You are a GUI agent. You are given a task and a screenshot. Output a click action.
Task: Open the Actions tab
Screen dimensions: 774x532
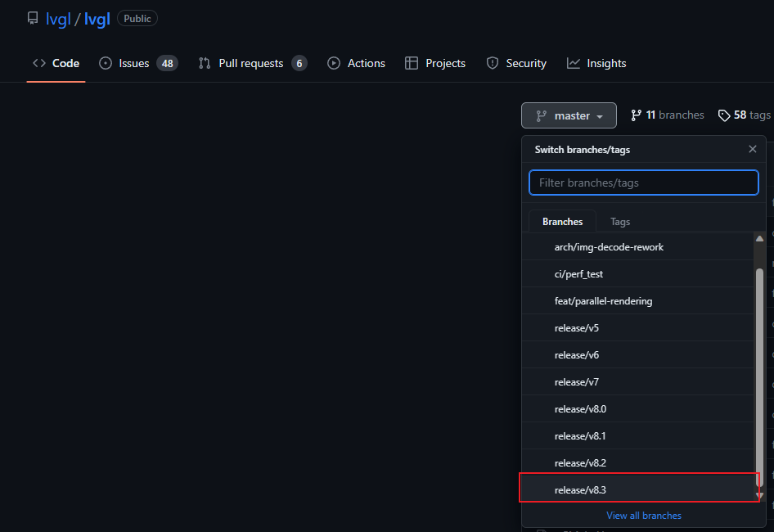point(356,63)
